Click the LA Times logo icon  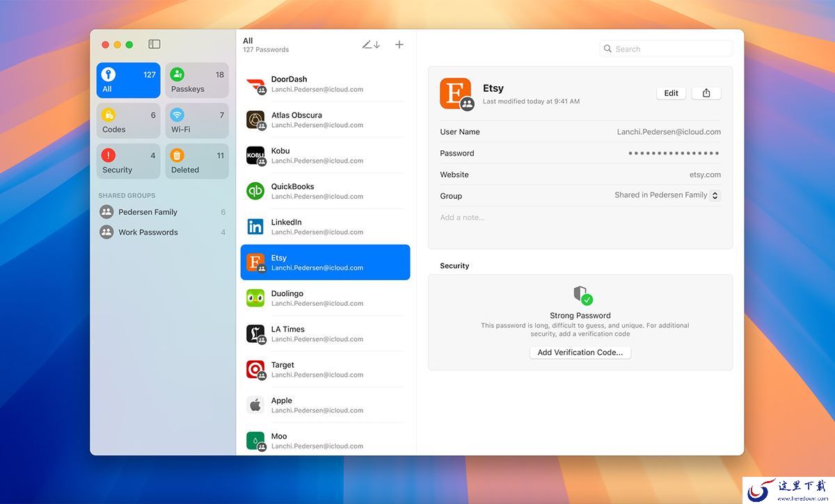(255, 334)
